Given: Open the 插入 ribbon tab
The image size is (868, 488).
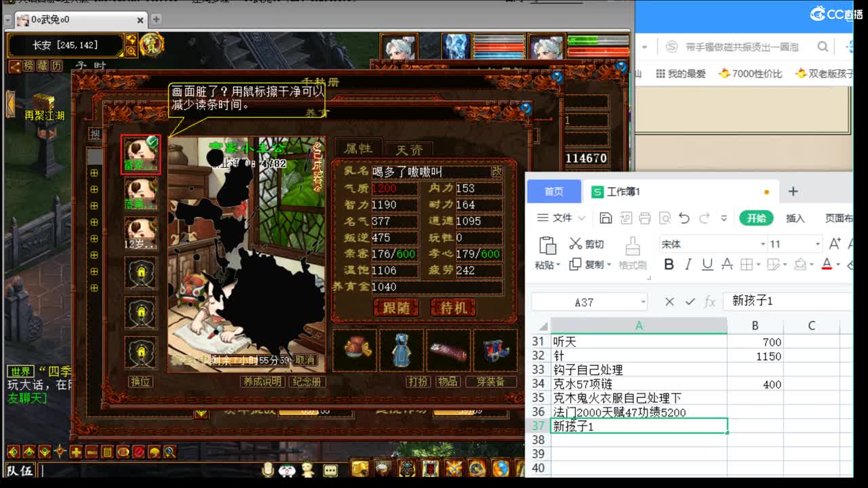Looking at the screenshot, I should pyautogui.click(x=795, y=218).
